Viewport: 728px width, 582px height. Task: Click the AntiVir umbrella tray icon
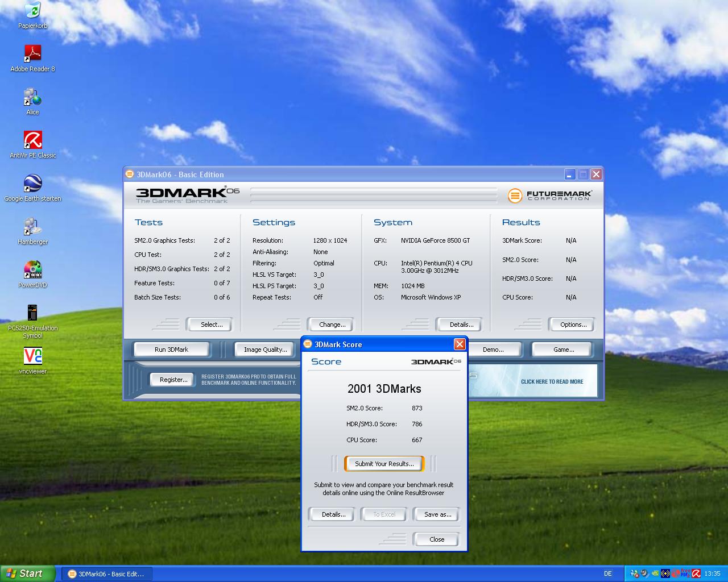tap(696, 573)
